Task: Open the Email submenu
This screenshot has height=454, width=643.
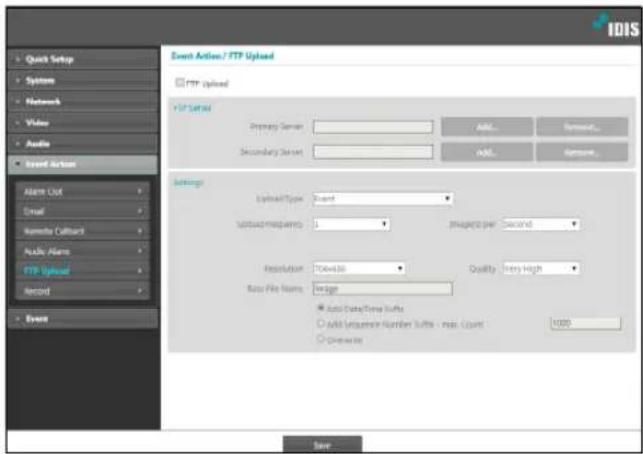Action: click(82, 211)
